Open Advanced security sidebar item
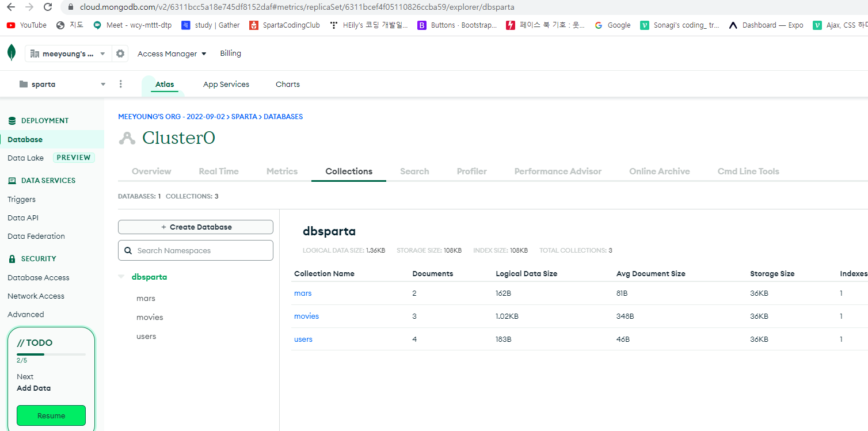The width and height of the screenshot is (868, 431). point(26,314)
